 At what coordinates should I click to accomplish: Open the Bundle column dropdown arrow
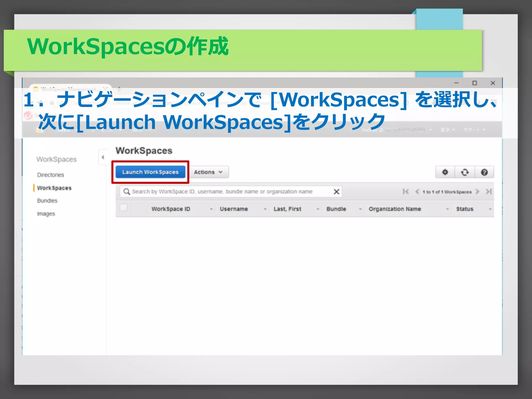[360, 209]
